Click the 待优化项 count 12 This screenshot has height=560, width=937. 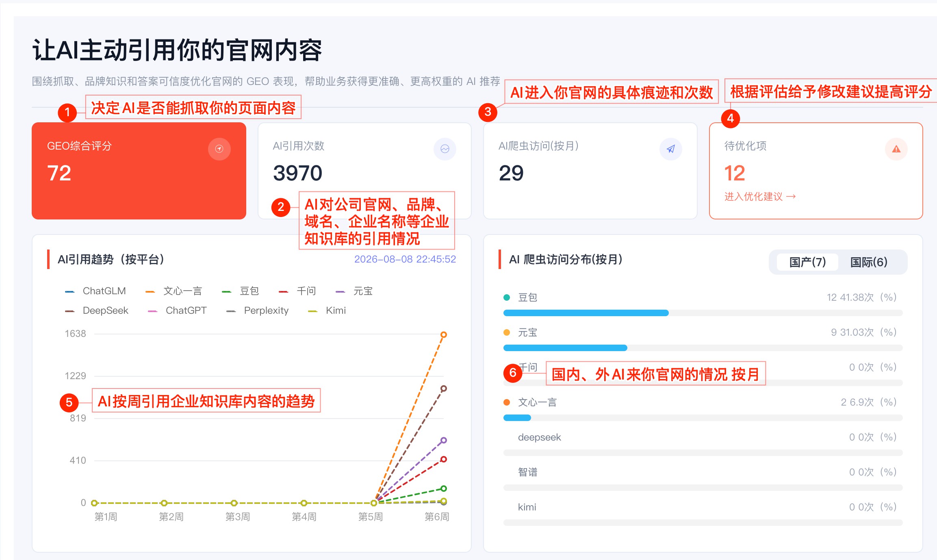[735, 173]
